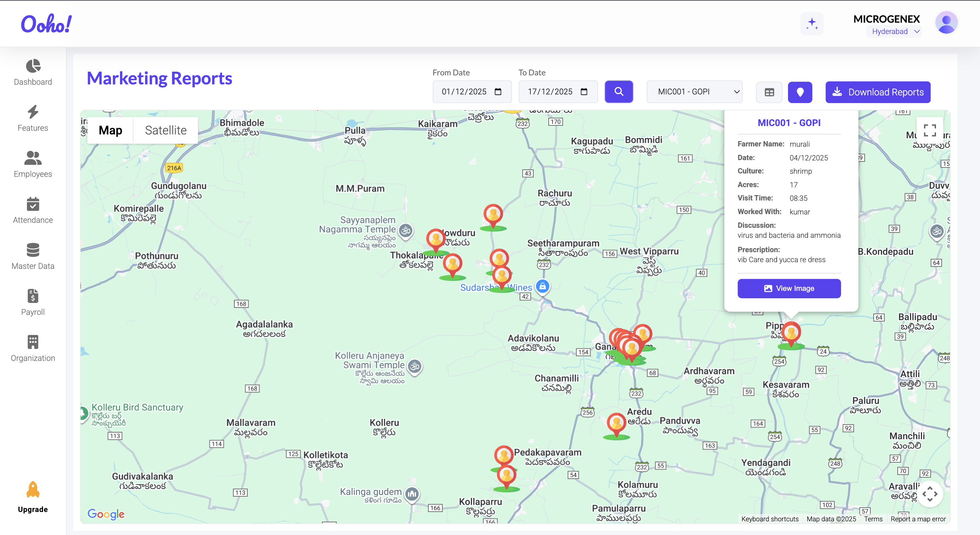The image size is (980, 535).
Task: Click the prescription text vib Care
Action: coord(781,260)
